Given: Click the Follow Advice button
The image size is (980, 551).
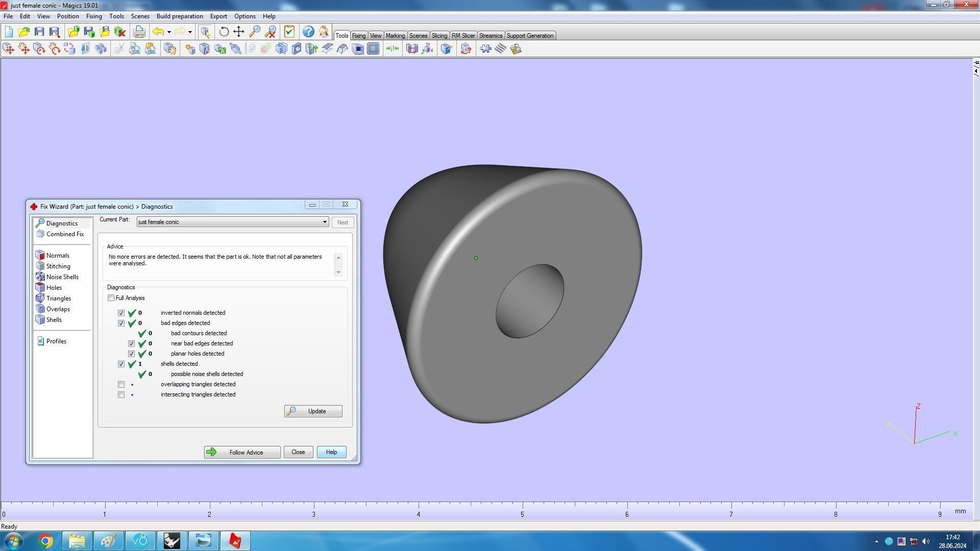Looking at the screenshot, I should 242,453.
